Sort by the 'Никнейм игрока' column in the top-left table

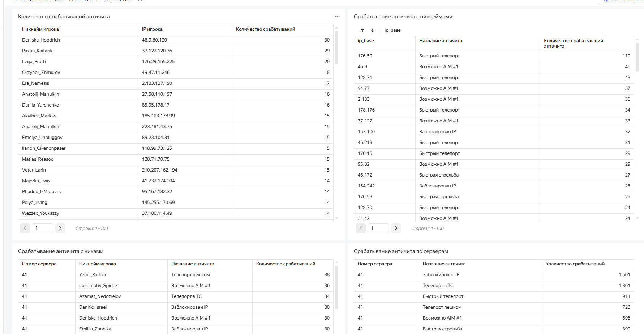coord(40,29)
